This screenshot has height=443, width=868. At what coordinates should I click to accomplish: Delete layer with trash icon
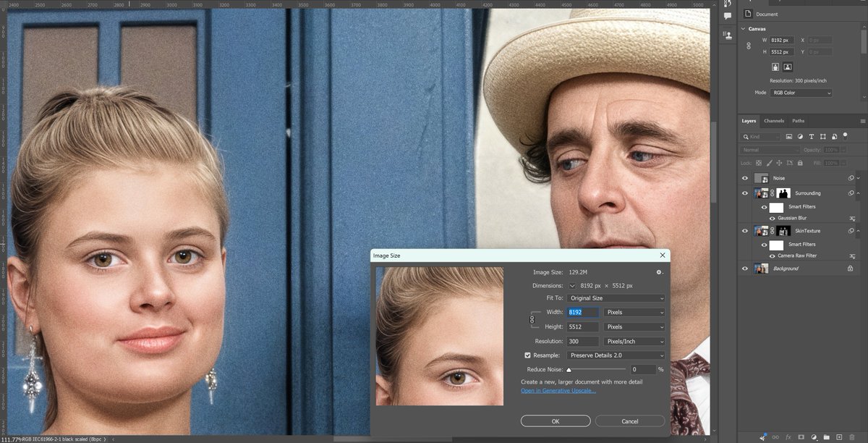pyautogui.click(x=854, y=437)
